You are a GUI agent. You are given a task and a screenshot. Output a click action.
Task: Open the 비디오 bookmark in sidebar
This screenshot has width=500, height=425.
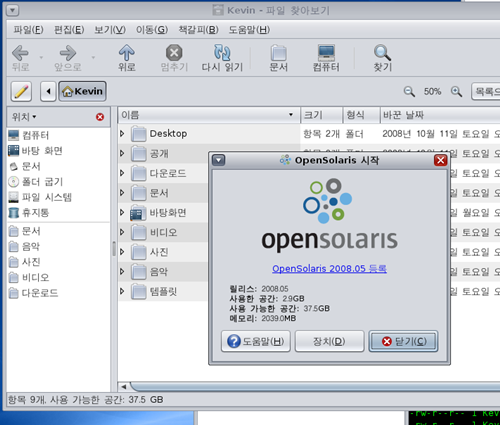click(x=29, y=277)
